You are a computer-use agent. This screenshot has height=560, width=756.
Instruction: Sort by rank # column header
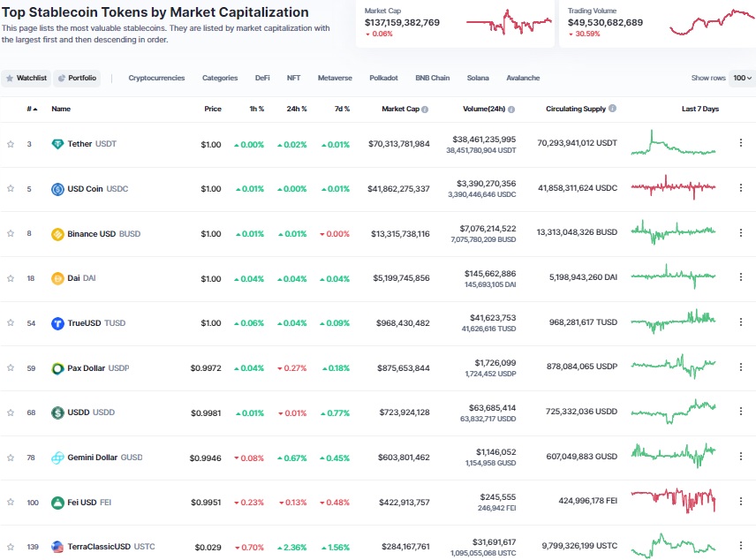(32, 109)
